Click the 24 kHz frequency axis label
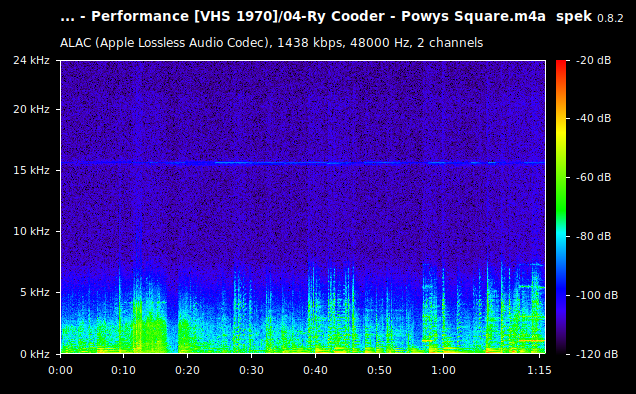Viewport: 636px width, 394px height. tap(31, 60)
